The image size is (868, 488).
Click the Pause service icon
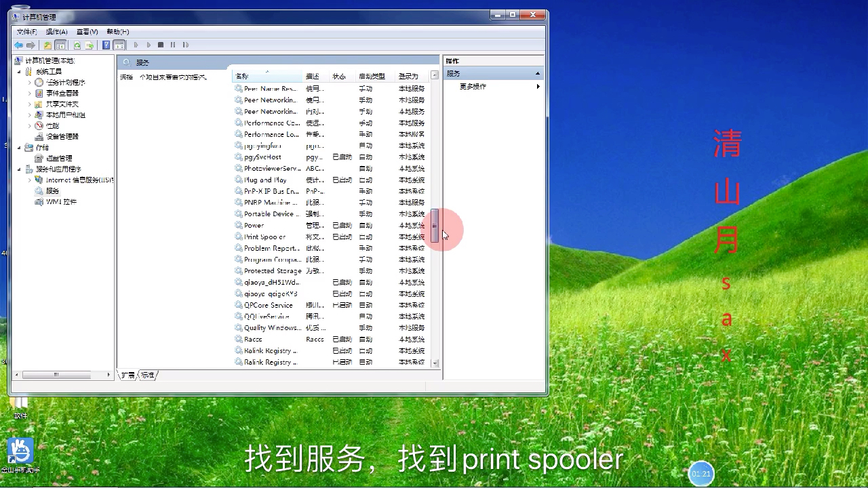click(173, 45)
